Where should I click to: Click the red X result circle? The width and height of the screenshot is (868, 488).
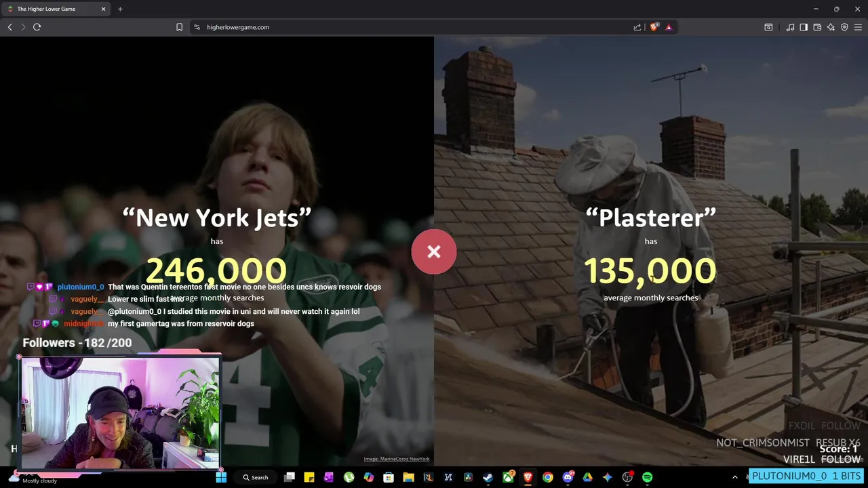click(434, 252)
